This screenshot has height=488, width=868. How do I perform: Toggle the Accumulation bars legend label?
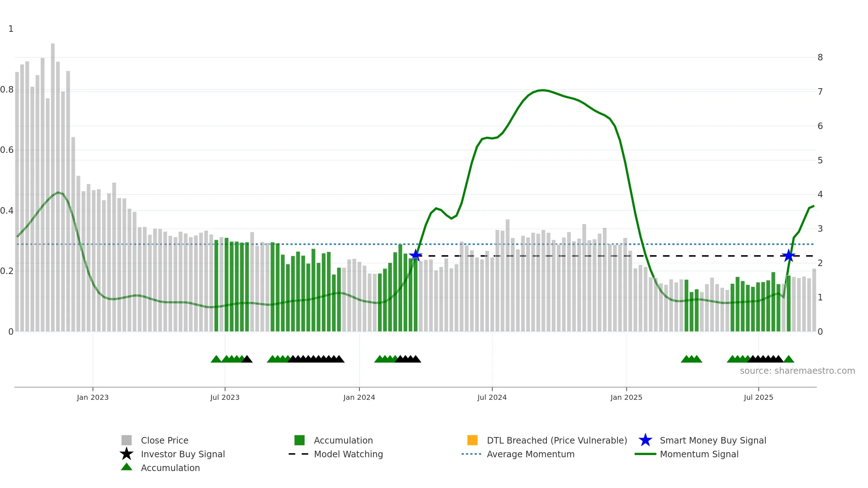click(343, 440)
